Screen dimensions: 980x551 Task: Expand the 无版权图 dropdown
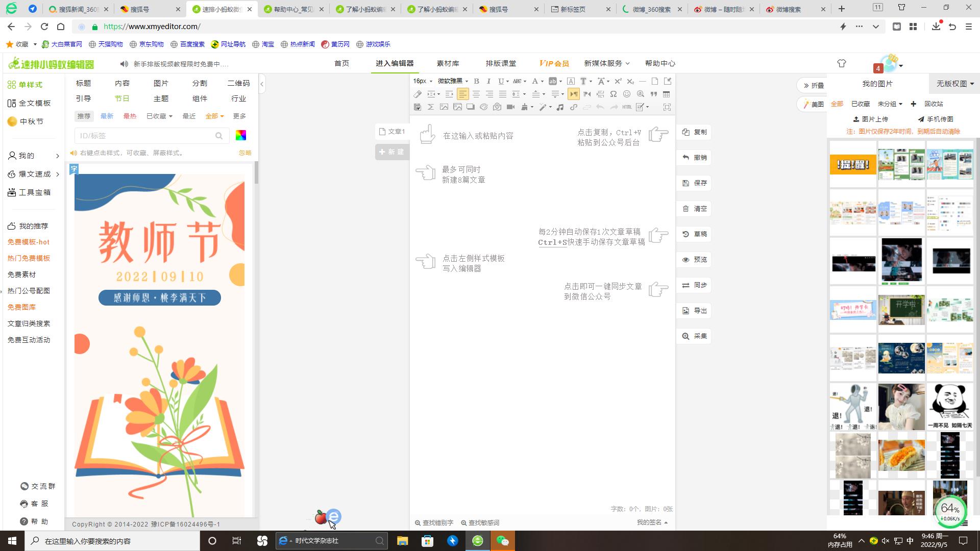pyautogui.click(x=955, y=84)
